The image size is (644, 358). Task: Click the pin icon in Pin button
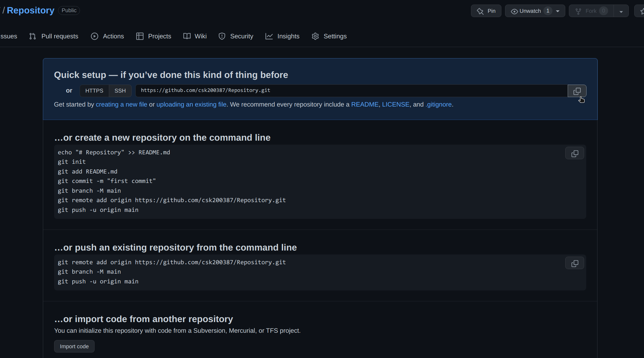[x=480, y=11]
